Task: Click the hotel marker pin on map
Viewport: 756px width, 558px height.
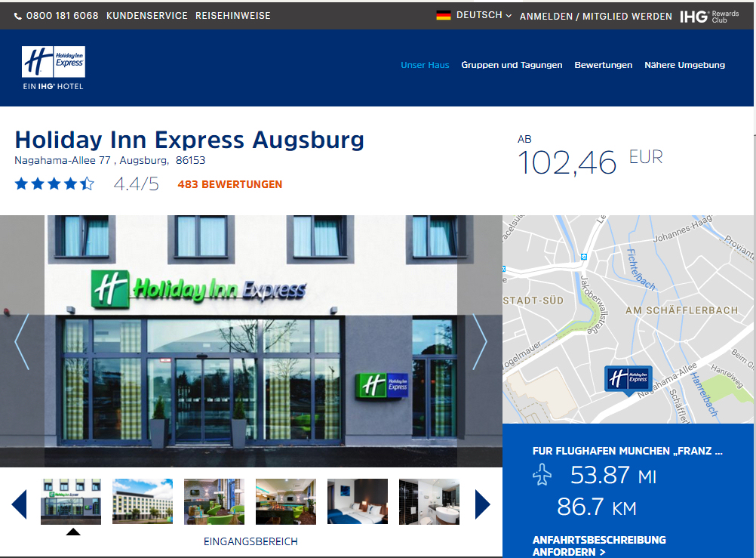Action: 628,380
